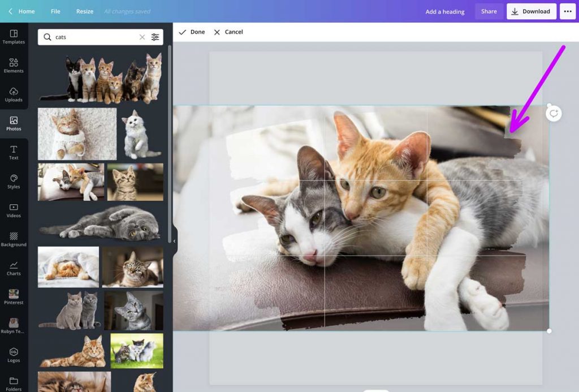
Task: Open the top-right more options menu
Action: point(568,11)
